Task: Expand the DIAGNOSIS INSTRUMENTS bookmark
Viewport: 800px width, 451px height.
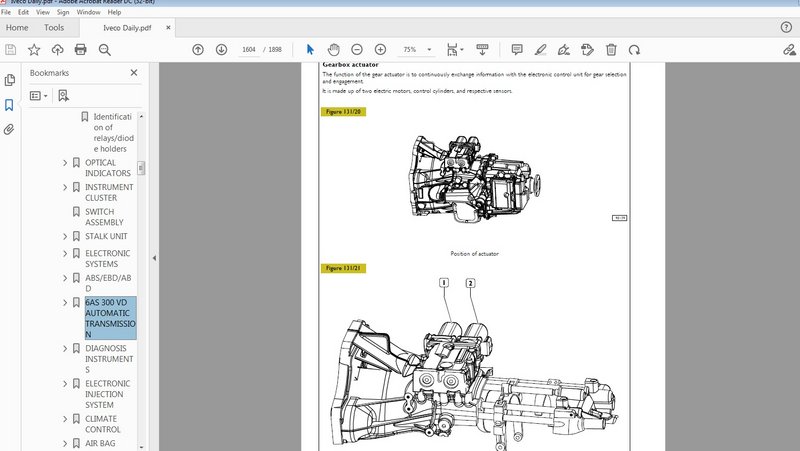Action: pos(65,348)
